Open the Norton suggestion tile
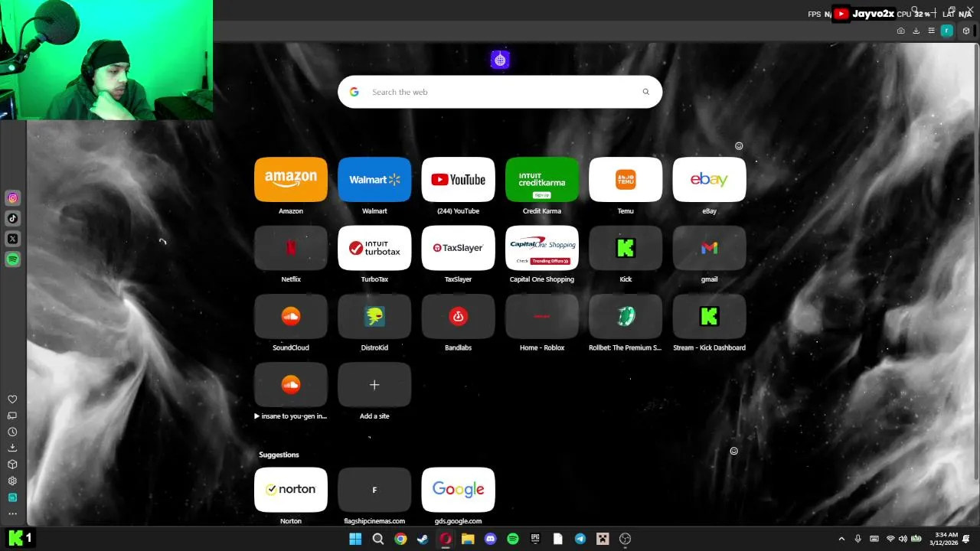The height and width of the screenshot is (551, 980). (291, 490)
